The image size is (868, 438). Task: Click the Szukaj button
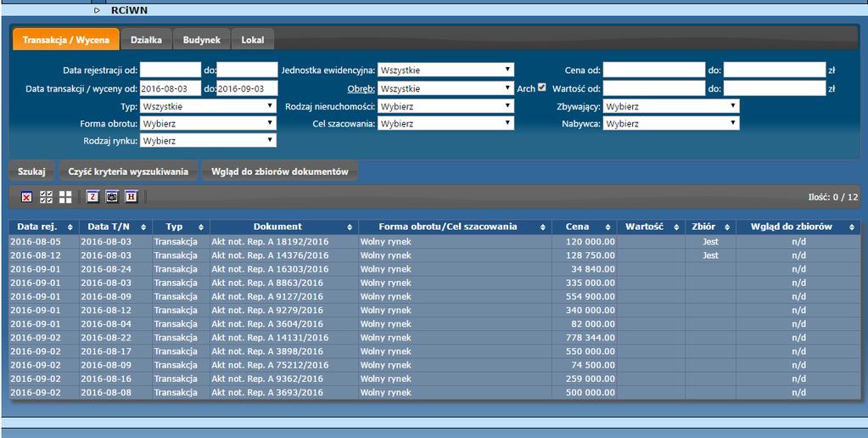tap(31, 171)
